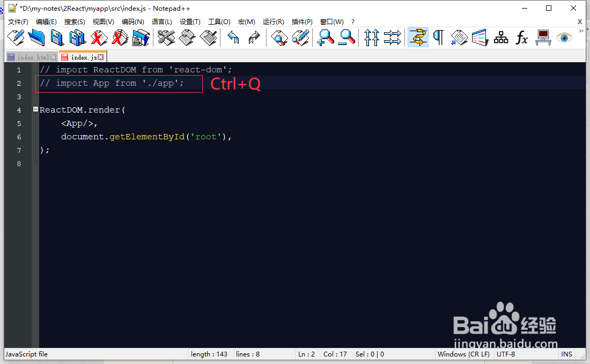Image resolution: width=590 pixels, height=364 pixels.
Task: Toggle the indent guide icon
Action: (459, 38)
